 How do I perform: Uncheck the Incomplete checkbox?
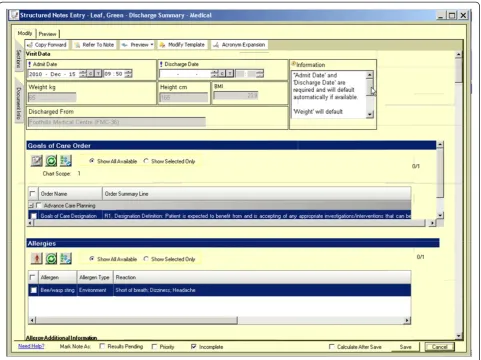tap(194, 347)
